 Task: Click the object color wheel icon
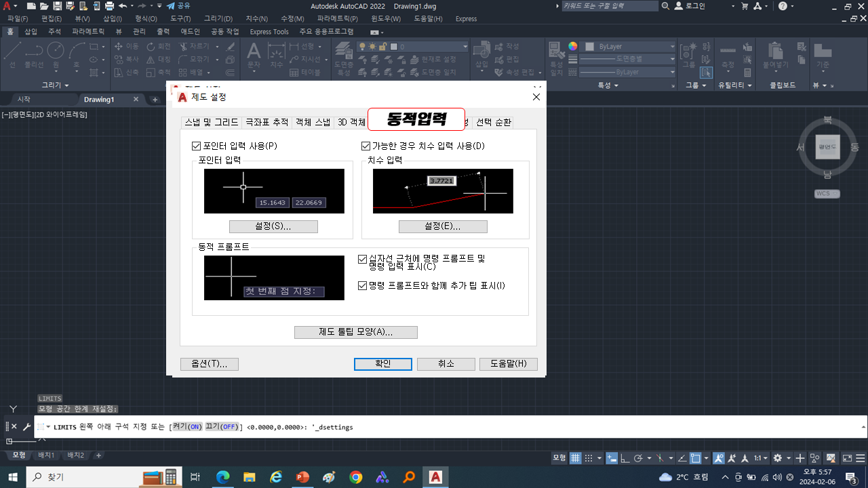pos(573,47)
